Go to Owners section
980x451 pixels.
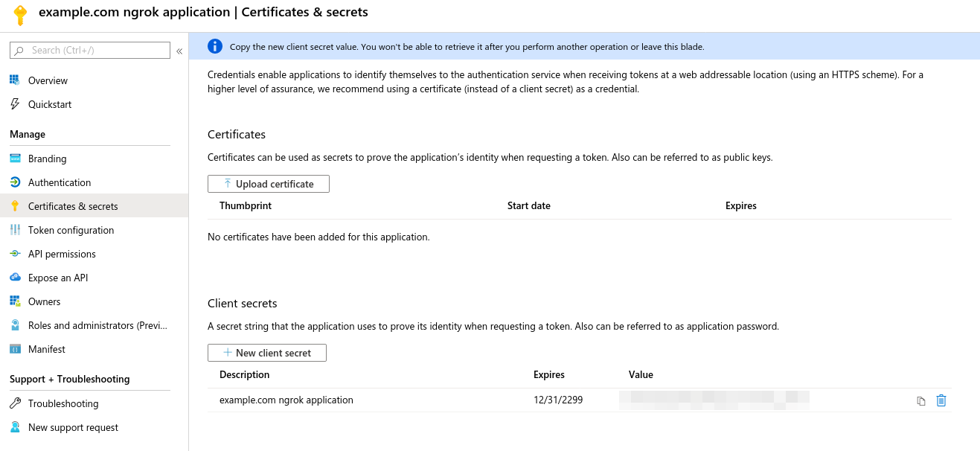pyautogui.click(x=45, y=301)
